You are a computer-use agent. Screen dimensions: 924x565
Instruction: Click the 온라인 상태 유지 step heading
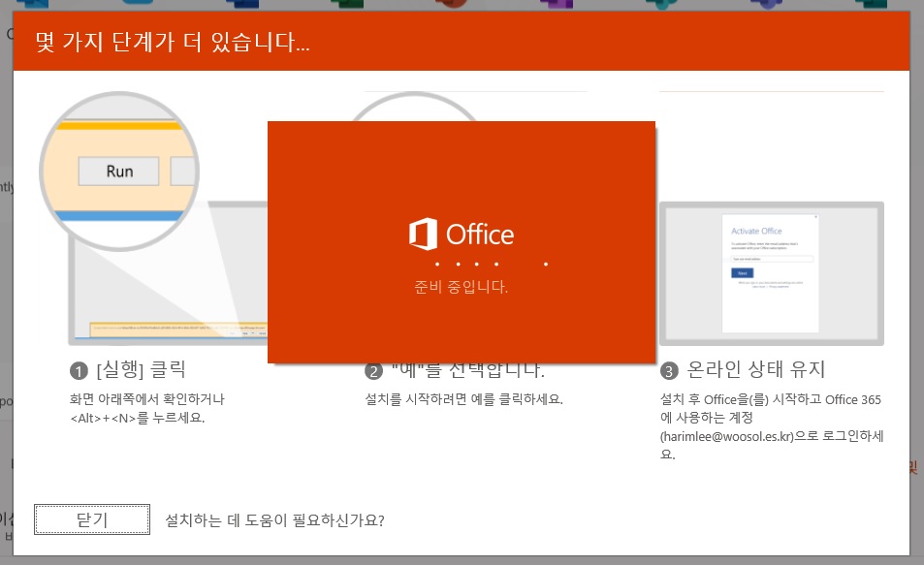pos(756,369)
